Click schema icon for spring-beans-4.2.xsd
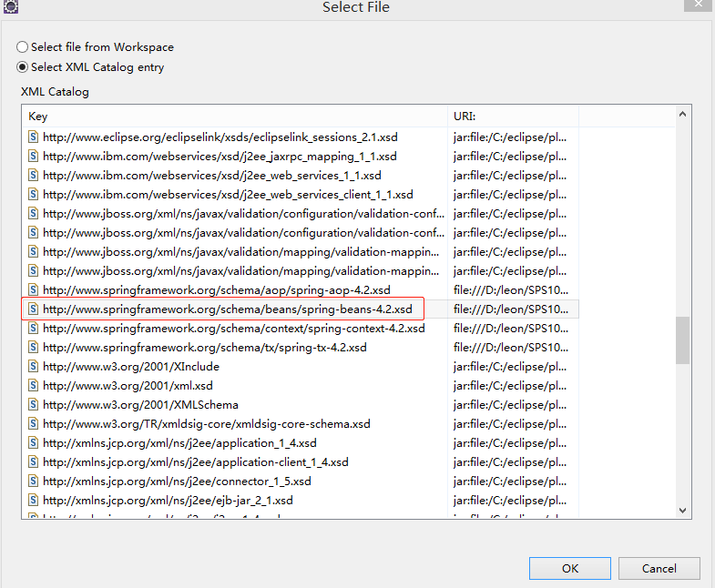This screenshot has width=715, height=588. coord(33,309)
